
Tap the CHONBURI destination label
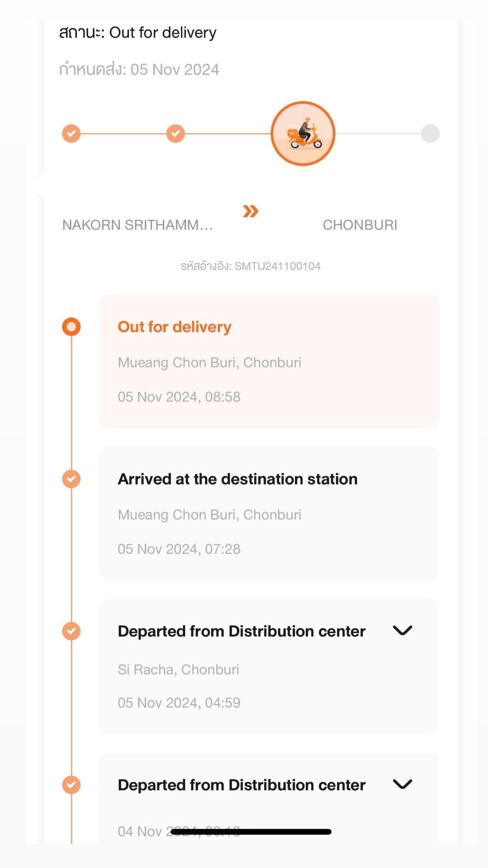tap(360, 225)
